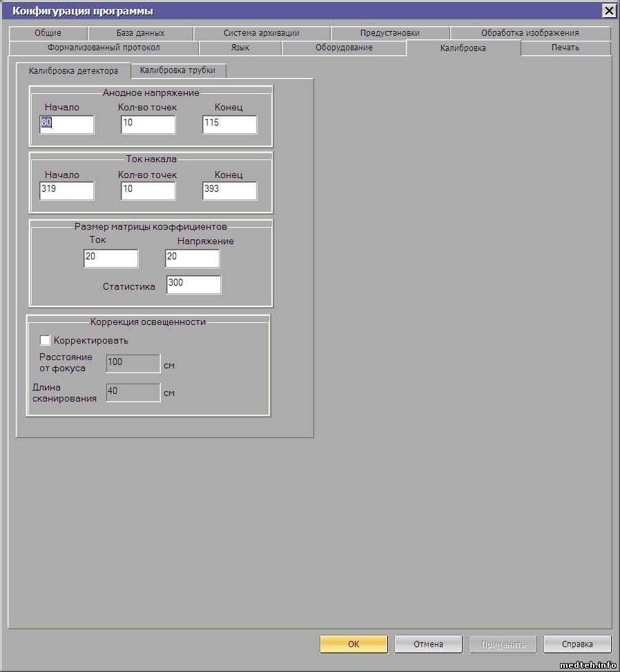Focus the Статистика field with 300

pyautogui.click(x=193, y=285)
